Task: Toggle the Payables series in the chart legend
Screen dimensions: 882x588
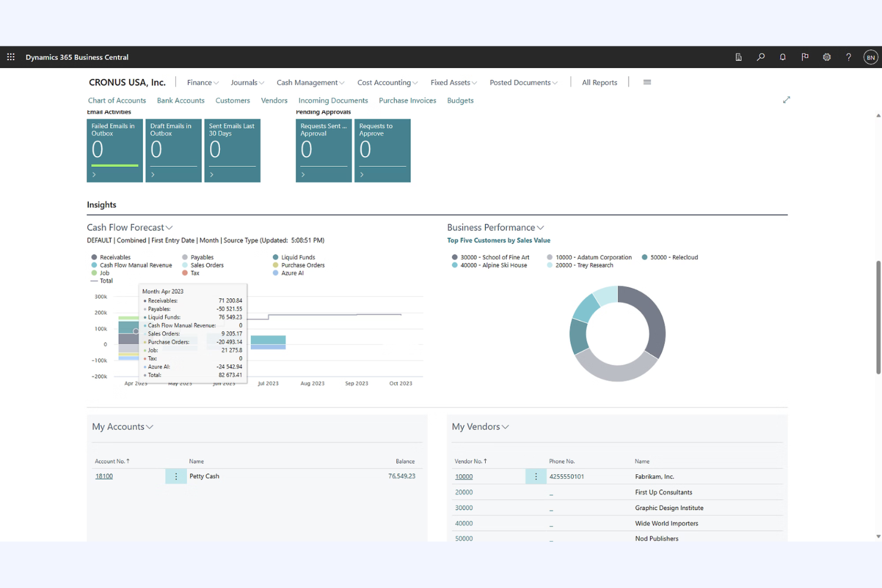Action: pos(198,257)
